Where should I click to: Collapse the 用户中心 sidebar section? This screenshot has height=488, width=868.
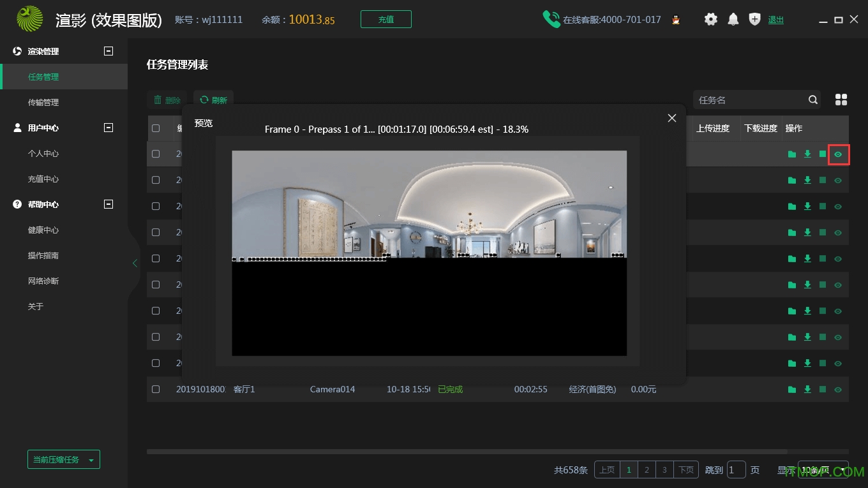click(x=108, y=128)
